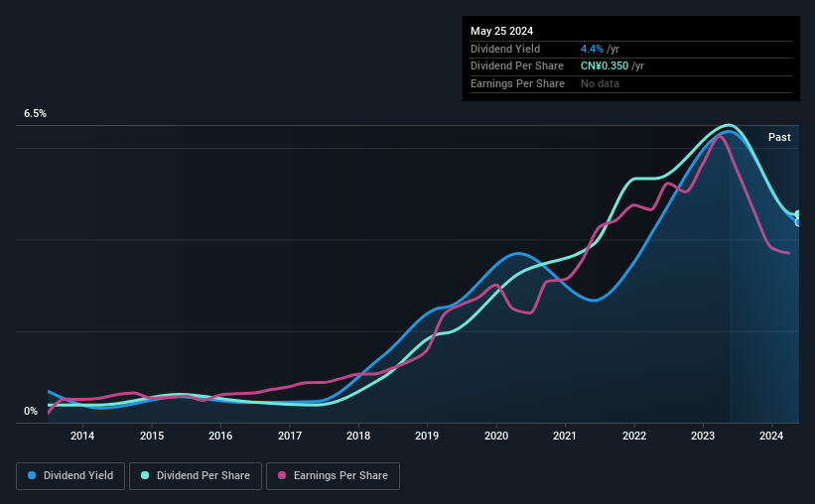
Task: Click the May 25 2024 tooltip date
Action: coord(501,31)
